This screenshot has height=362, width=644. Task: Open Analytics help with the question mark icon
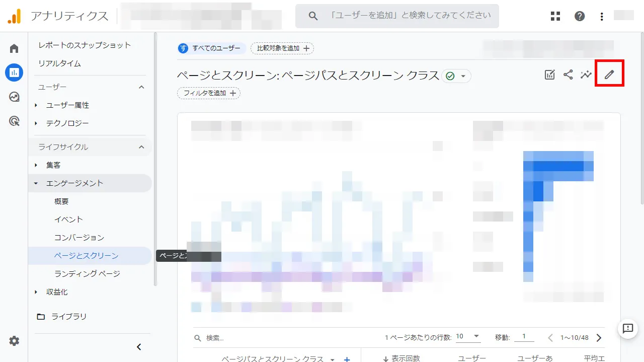579,16
